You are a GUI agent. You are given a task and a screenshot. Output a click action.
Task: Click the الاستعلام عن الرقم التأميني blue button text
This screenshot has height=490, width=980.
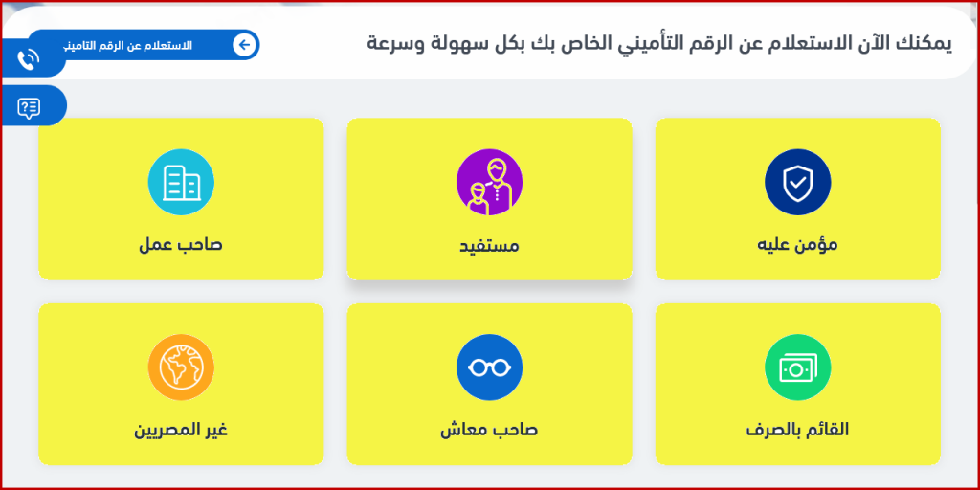pyautogui.click(x=128, y=46)
